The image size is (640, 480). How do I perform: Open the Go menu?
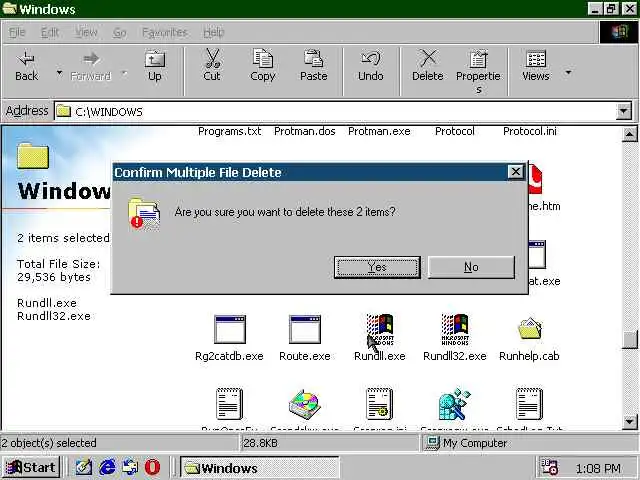(120, 32)
